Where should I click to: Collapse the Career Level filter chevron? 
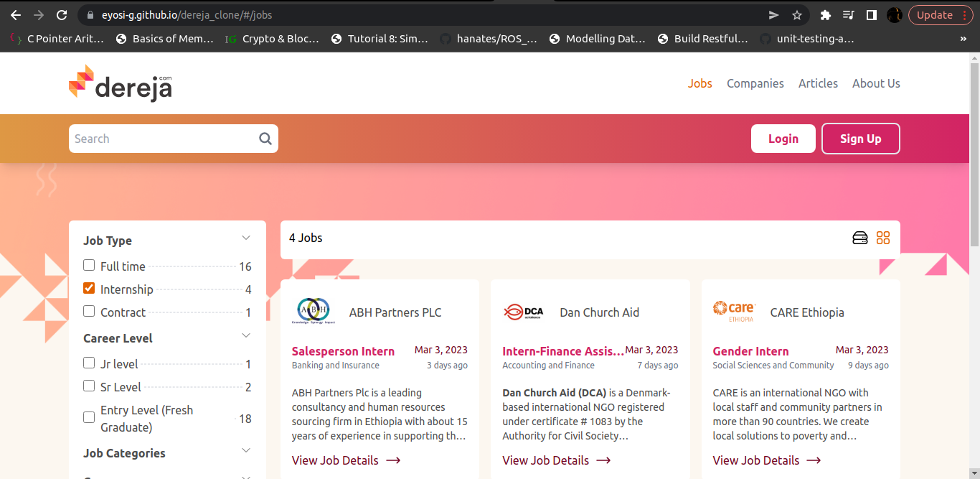(x=246, y=335)
